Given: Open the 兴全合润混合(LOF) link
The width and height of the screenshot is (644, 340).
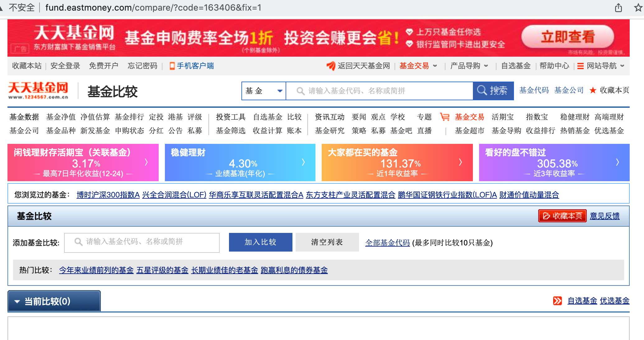Looking at the screenshot, I should (x=174, y=195).
